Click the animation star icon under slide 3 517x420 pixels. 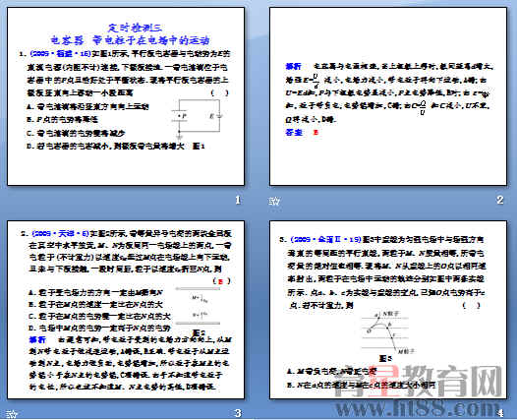[12, 414]
